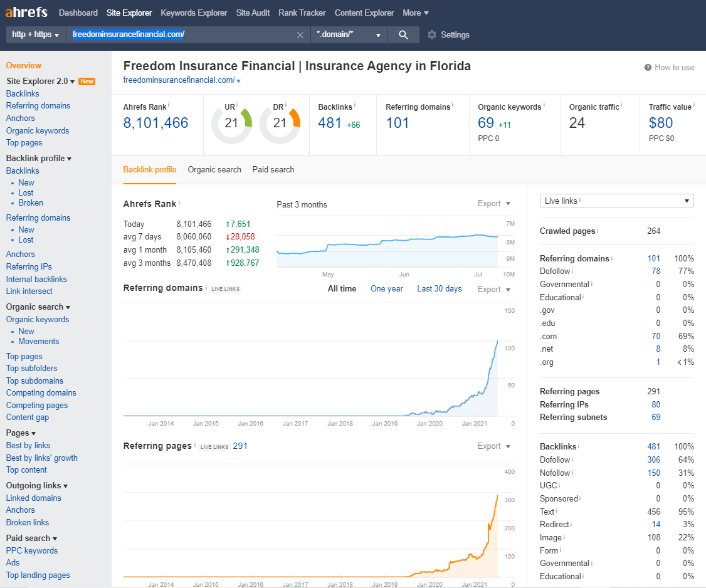
Task: Switch to the Organic search tab
Action: click(214, 170)
